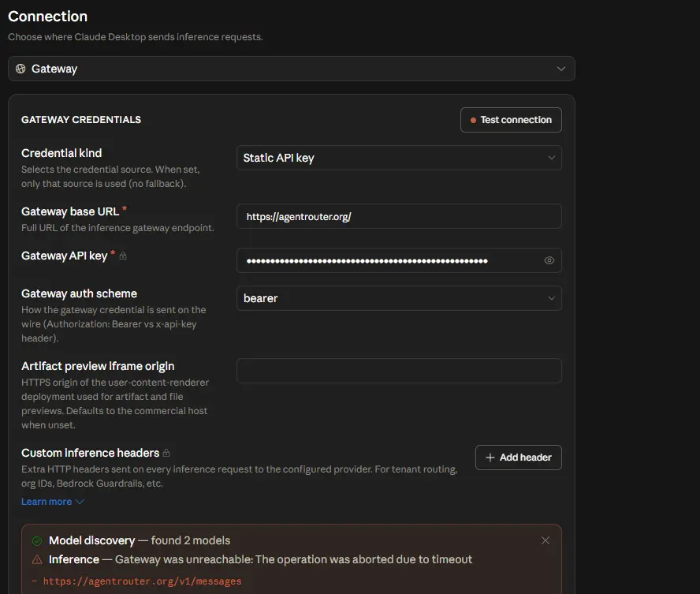Click the Gateway auth scheme label
This screenshot has height=594, width=700.
[x=79, y=293]
